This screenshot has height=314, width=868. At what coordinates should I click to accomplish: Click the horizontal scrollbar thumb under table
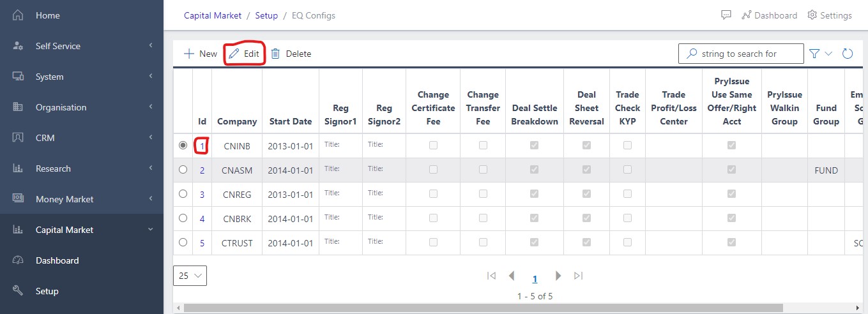(x=483, y=308)
